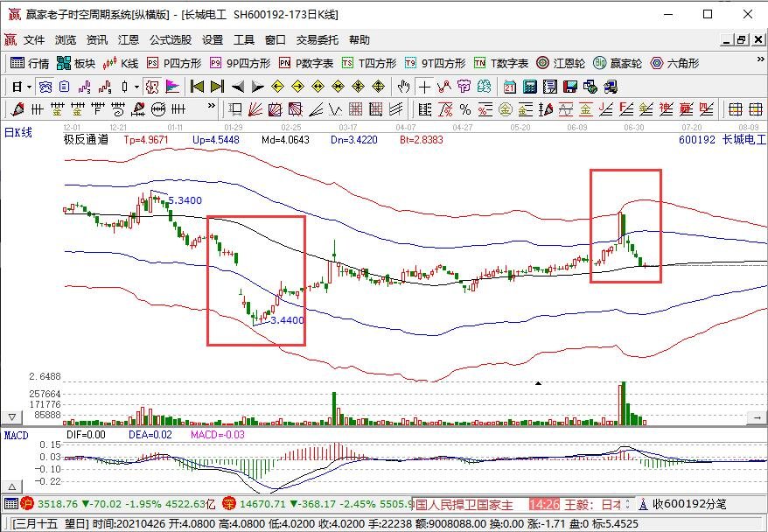Open the 江恩轮 Gann wheel

point(561,63)
